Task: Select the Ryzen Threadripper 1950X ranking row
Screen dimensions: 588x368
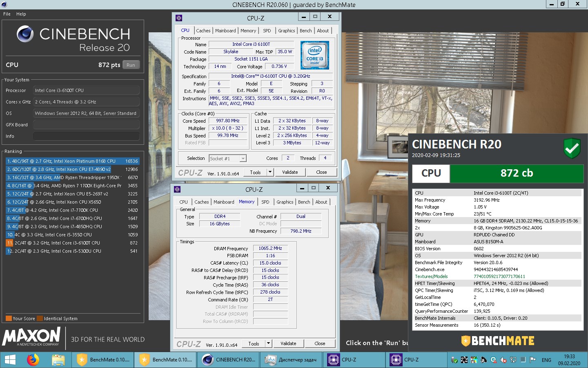Action: coord(72,177)
